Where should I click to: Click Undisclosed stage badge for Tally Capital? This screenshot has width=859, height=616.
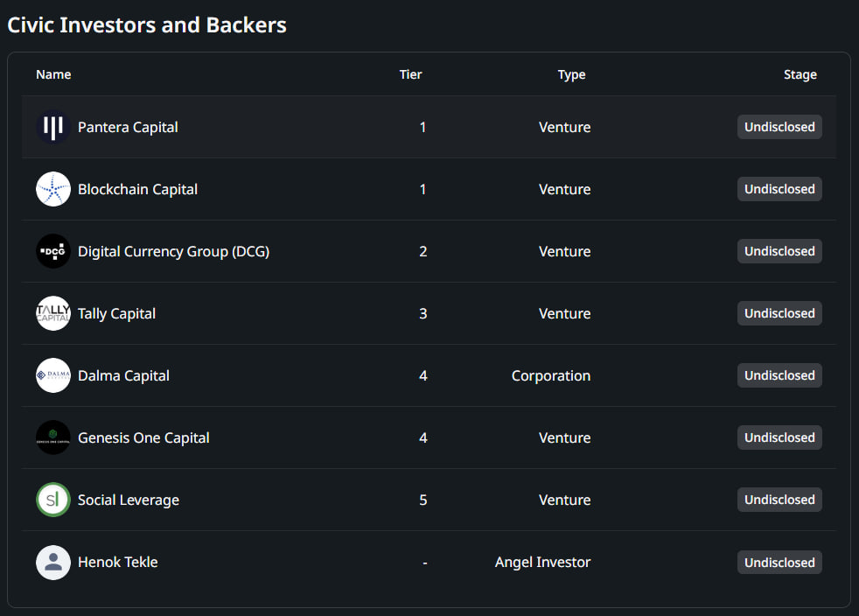click(779, 313)
